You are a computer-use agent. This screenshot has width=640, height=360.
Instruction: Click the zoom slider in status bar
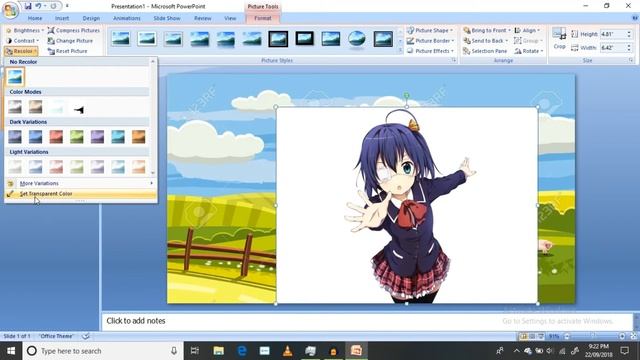click(x=594, y=336)
